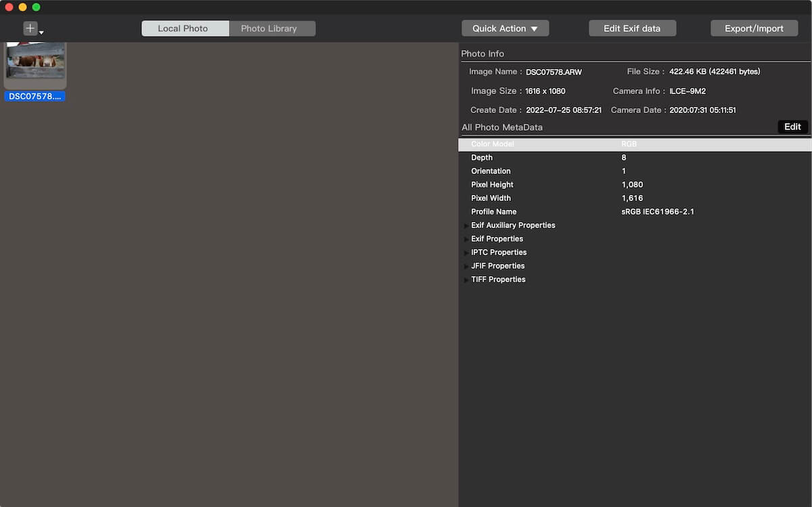This screenshot has width=812, height=507.
Task: Click the Camera Info value ILCE-9M2
Action: [x=687, y=91]
